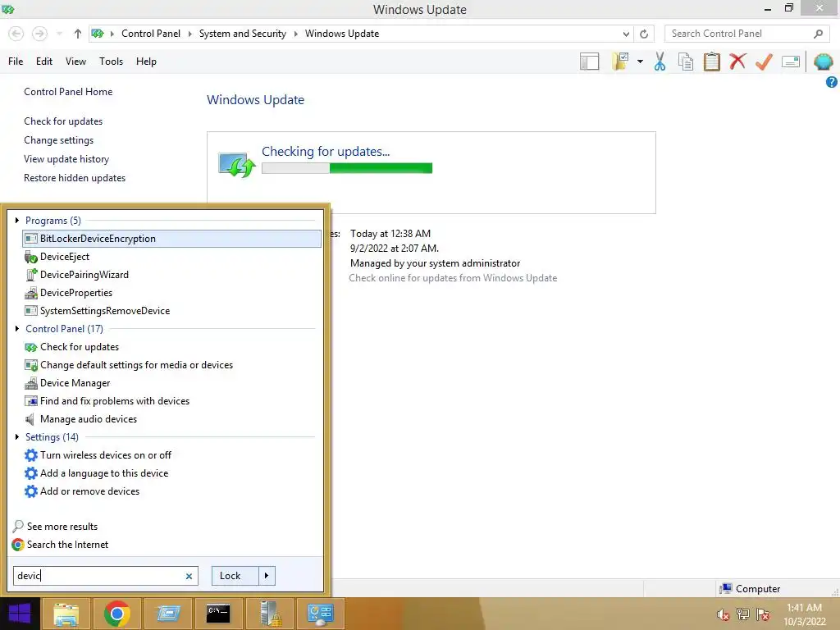Open View update history link
This screenshot has width=840, height=630.
(x=66, y=158)
